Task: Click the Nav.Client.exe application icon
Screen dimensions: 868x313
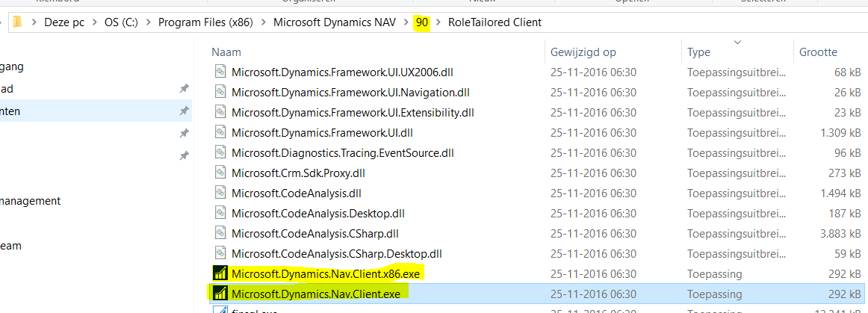Action: [220, 294]
